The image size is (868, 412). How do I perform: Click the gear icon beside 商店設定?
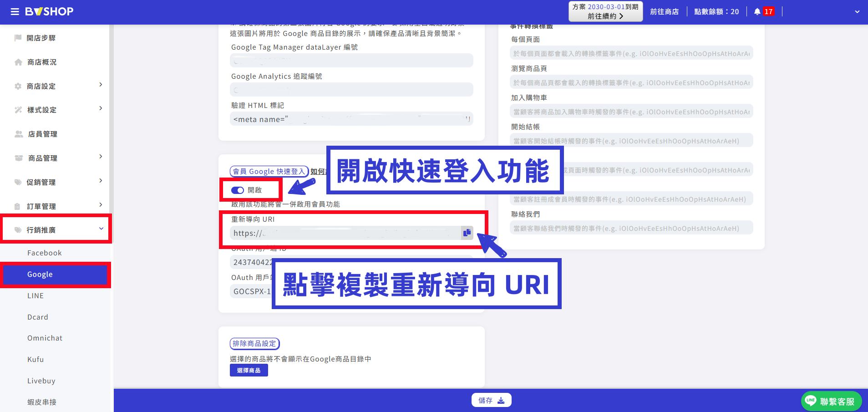18,86
